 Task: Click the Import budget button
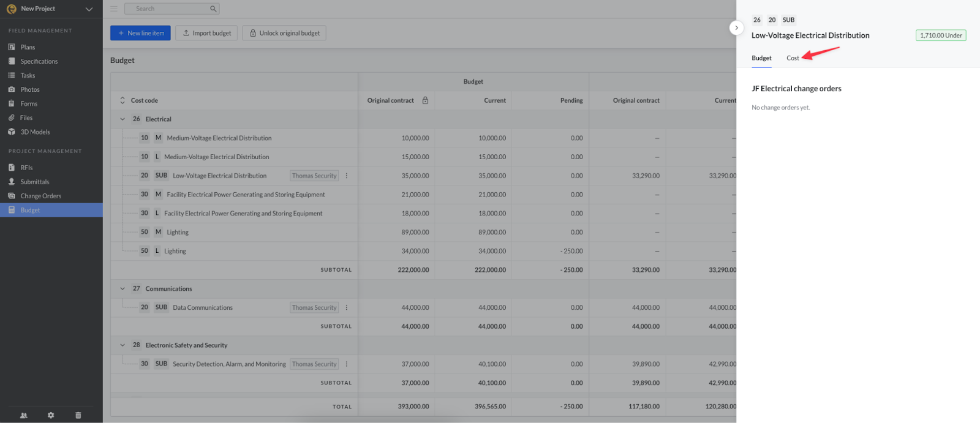(x=206, y=33)
